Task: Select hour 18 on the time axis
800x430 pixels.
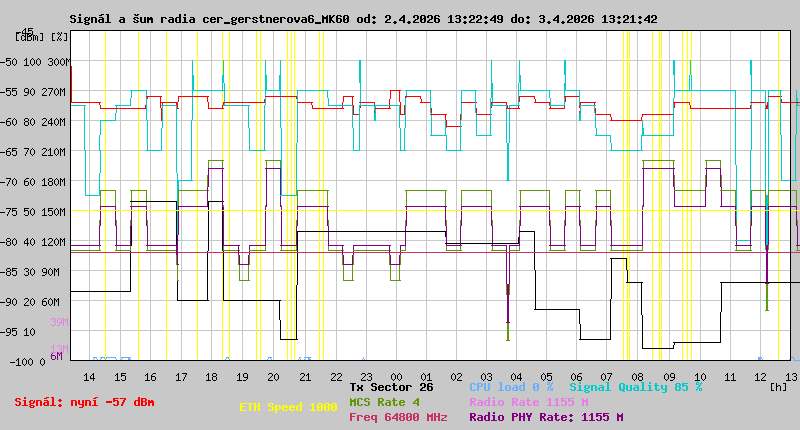Action: (x=212, y=377)
